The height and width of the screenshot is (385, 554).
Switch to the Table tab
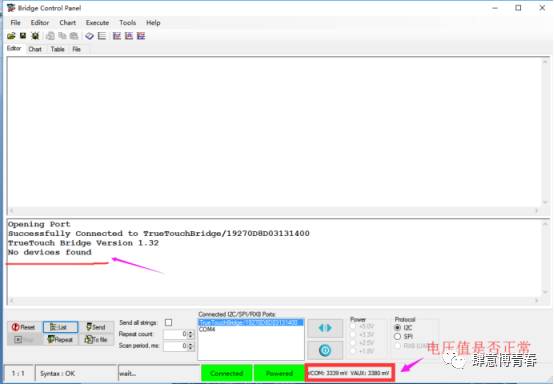[x=57, y=49]
